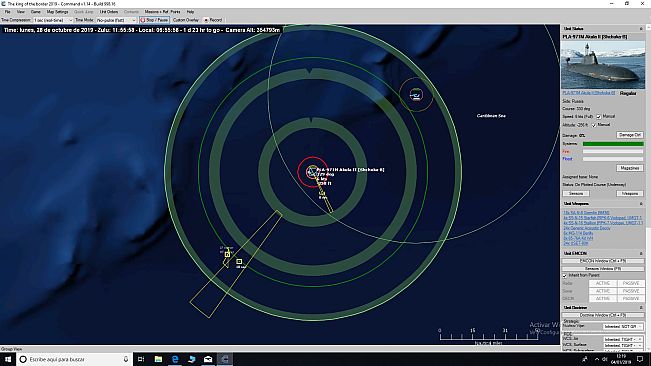Click the EMCON Window button

point(603,261)
